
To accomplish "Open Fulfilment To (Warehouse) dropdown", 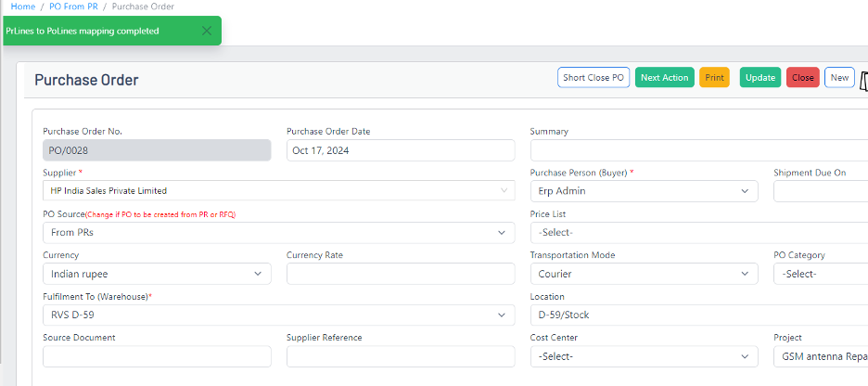I will tap(278, 315).
